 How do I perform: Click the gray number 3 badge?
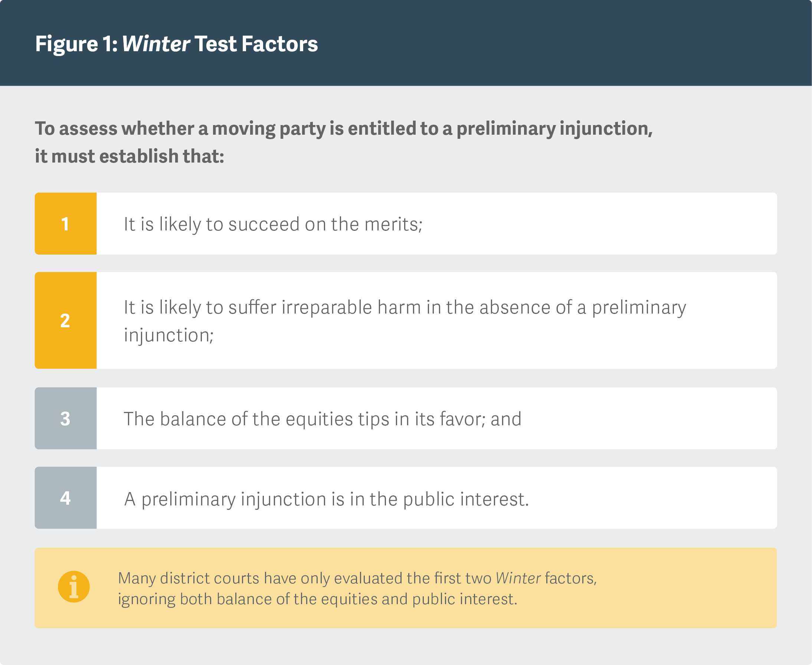(65, 418)
